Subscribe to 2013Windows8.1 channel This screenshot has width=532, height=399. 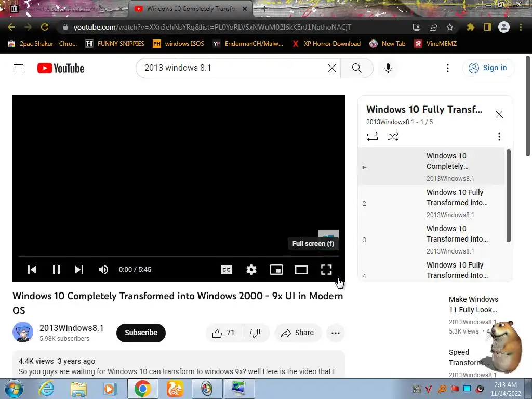pos(141,333)
